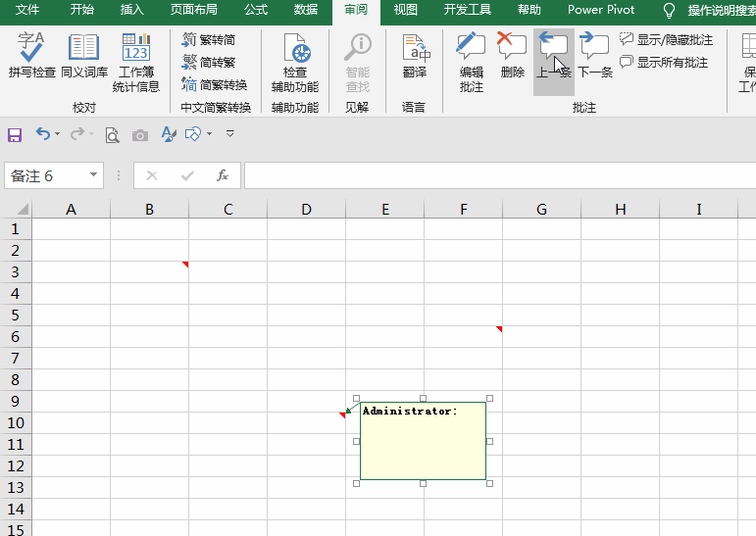Switch to the 帮助 tab
This screenshot has height=536, width=756.
(529, 10)
